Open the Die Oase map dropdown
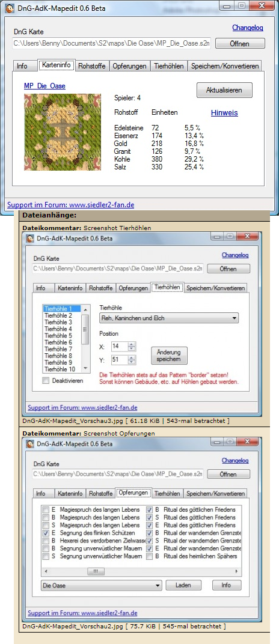279x644 pixels. (x=102, y=585)
